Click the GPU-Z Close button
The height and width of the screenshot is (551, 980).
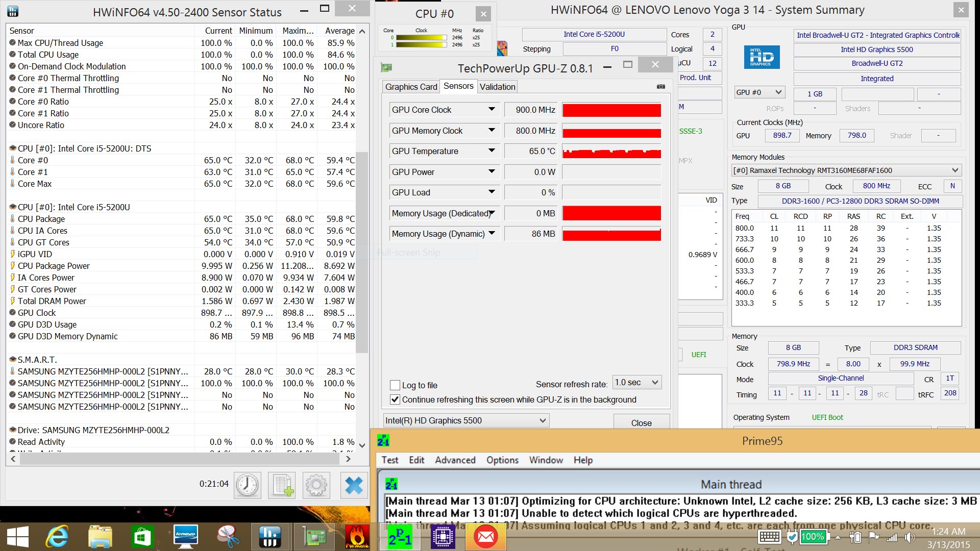coord(641,422)
